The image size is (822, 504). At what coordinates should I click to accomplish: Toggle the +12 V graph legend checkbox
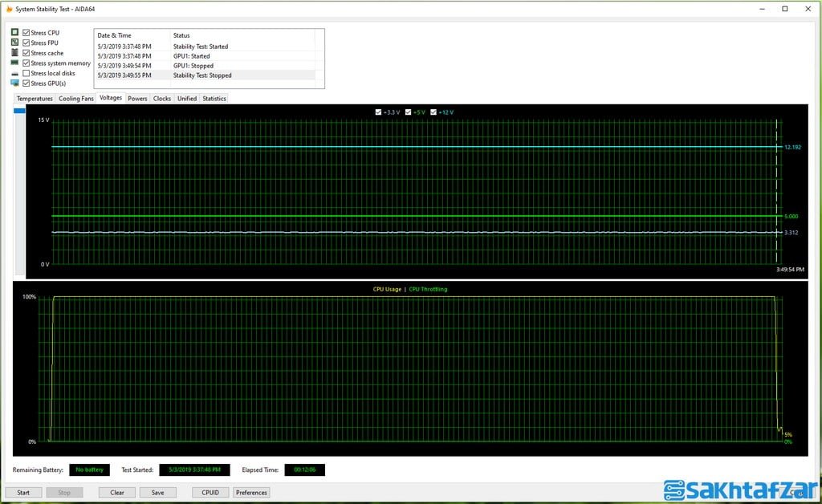(434, 112)
